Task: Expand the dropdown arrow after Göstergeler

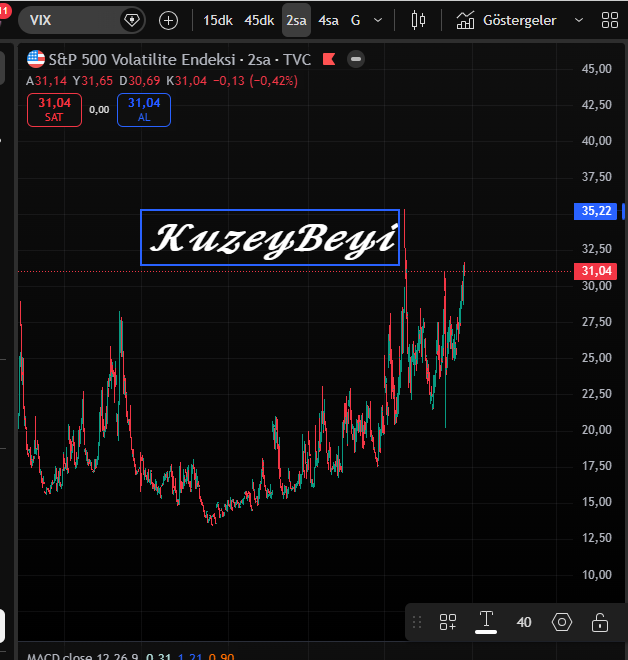Action: (579, 20)
